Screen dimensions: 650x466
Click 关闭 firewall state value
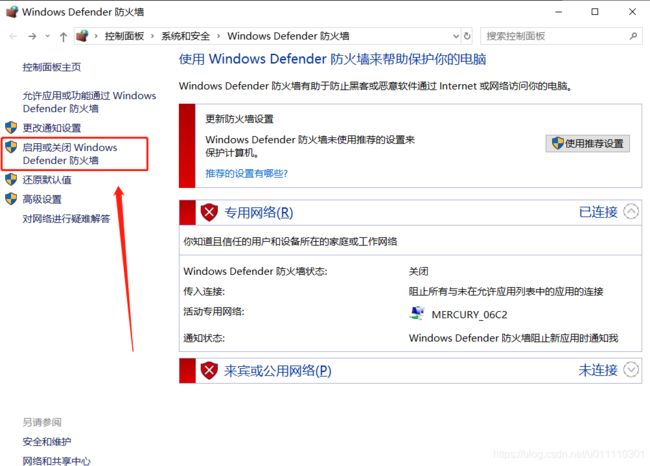click(x=419, y=272)
